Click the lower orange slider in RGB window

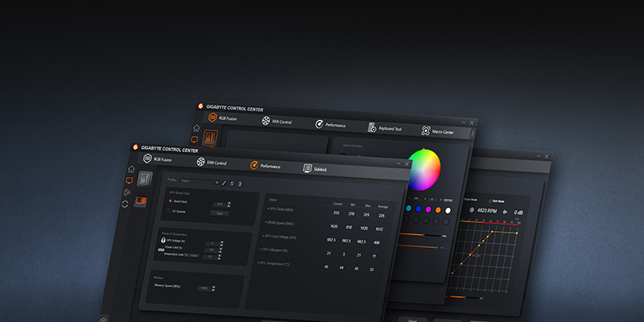419,247
